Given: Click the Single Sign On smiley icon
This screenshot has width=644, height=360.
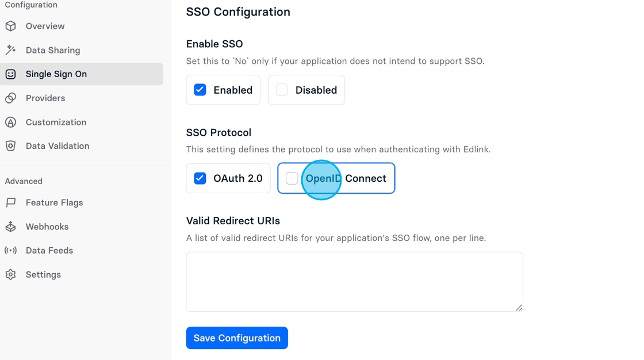Looking at the screenshot, I should tap(11, 74).
